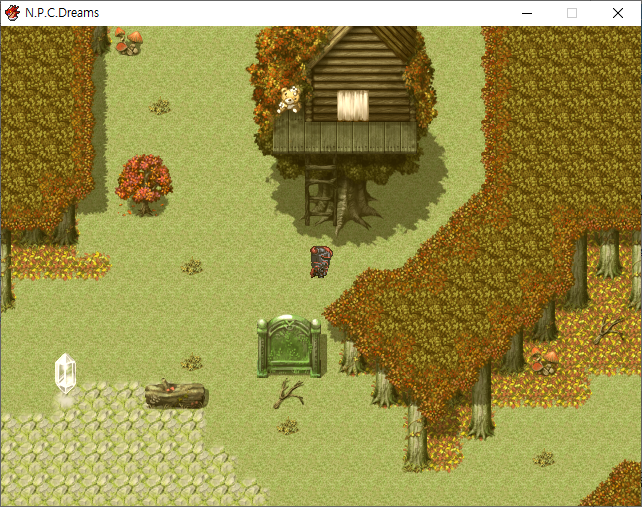The height and width of the screenshot is (507, 642).
Task: Click the white save crystal
Action: click(x=66, y=373)
